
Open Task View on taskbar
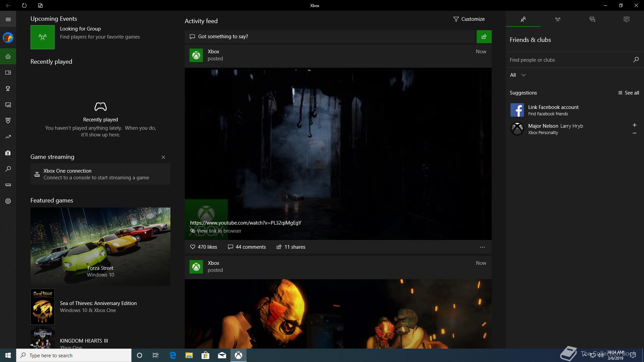[156, 355]
